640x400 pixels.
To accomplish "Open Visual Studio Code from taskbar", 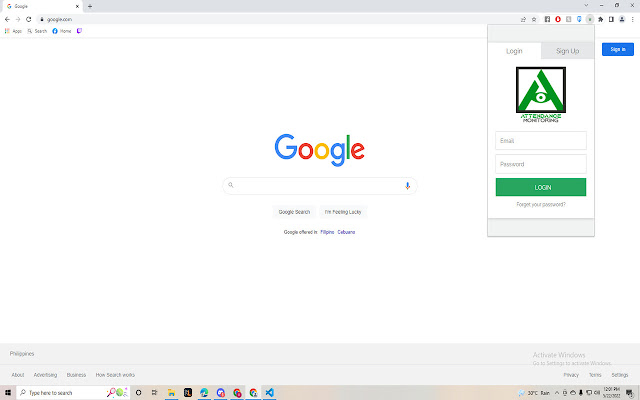I will click(269, 393).
